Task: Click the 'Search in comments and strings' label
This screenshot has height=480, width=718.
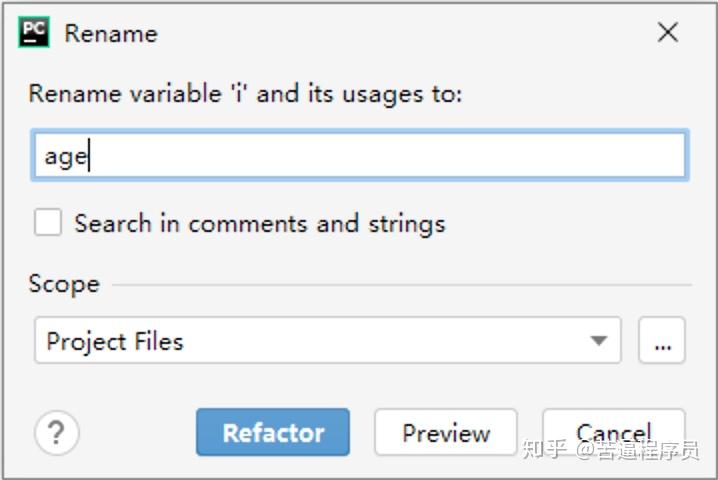Action: (x=260, y=223)
